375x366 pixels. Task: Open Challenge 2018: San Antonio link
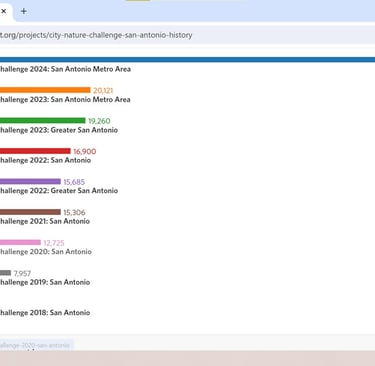(45, 313)
